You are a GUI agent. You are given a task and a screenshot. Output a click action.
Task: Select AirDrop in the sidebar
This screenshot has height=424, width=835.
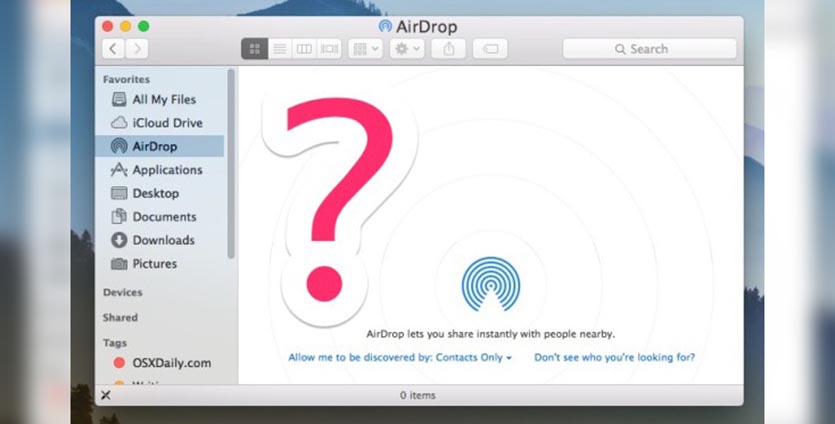(x=160, y=146)
